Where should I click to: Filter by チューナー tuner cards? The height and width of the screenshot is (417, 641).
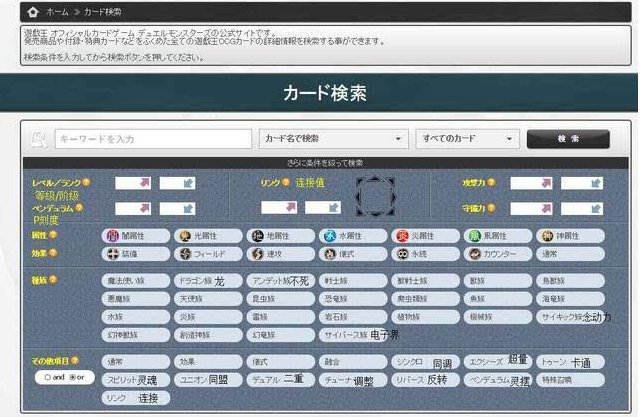pyautogui.click(x=353, y=380)
